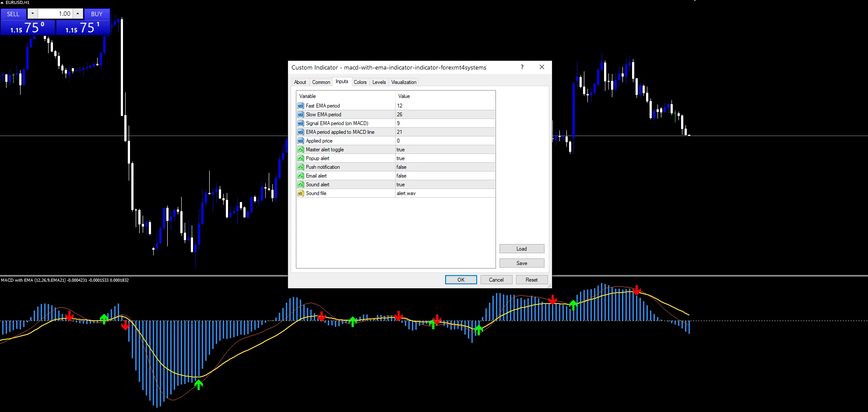Click the dialog help question mark
Viewport: 868px width, 412px height.
pos(522,67)
